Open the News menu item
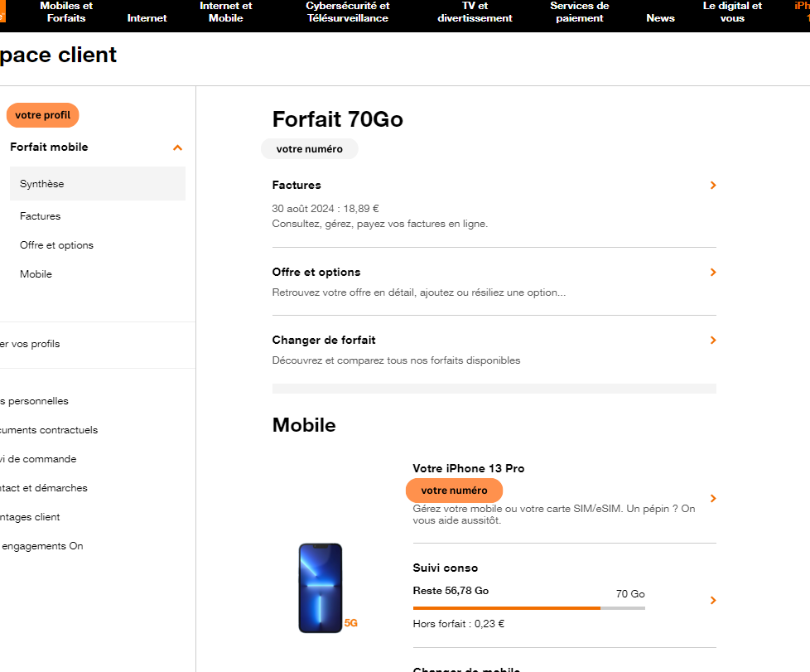This screenshot has width=810, height=672. pyautogui.click(x=660, y=18)
